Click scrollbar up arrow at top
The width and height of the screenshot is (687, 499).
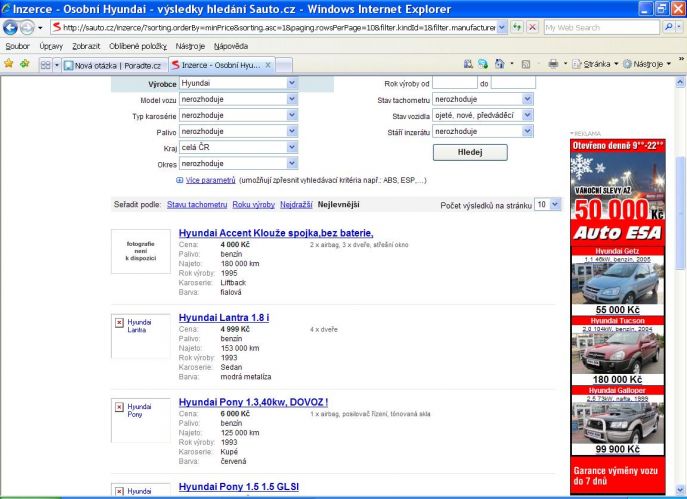coord(680,82)
